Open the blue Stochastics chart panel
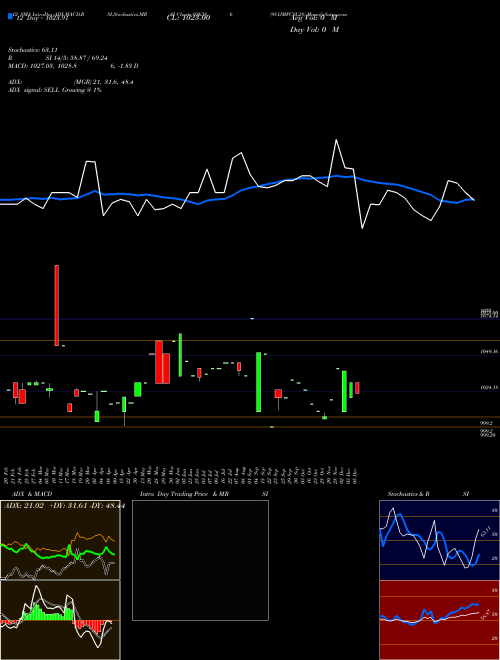The width and height of the screenshot is (500, 660). [x=439, y=540]
